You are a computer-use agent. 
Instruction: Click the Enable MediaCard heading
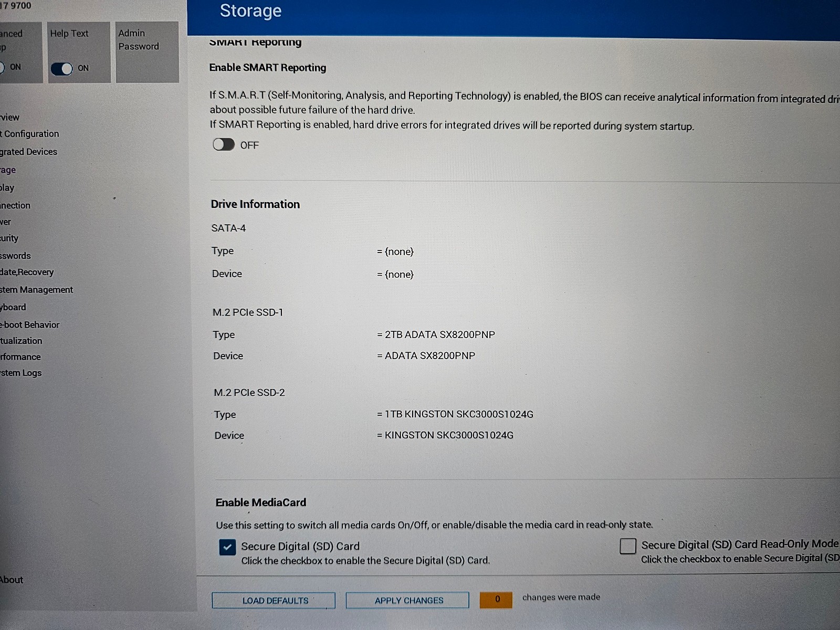[261, 502]
